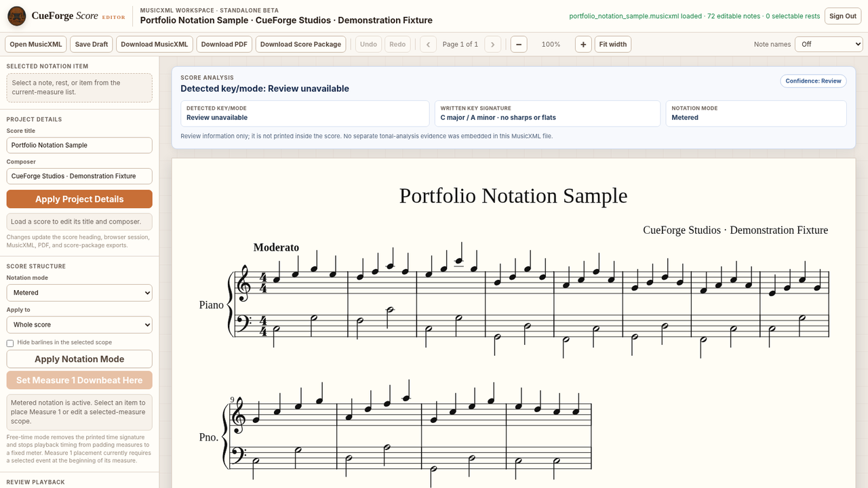
Task: Click Apply Notation Mode button
Action: point(79,359)
